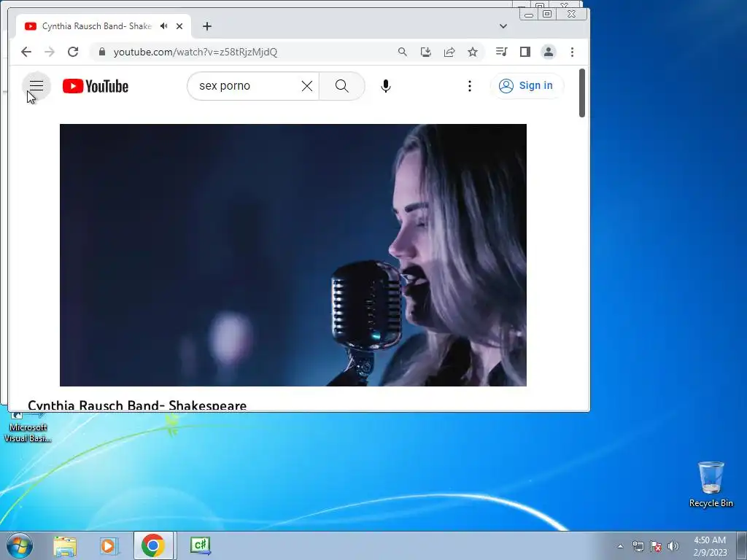
Task: Click the page vertical scrollbar thumb
Action: (x=581, y=93)
